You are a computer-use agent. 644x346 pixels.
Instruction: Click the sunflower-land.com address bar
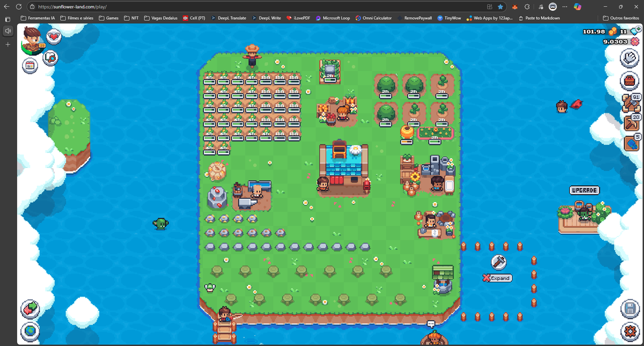(258, 6)
